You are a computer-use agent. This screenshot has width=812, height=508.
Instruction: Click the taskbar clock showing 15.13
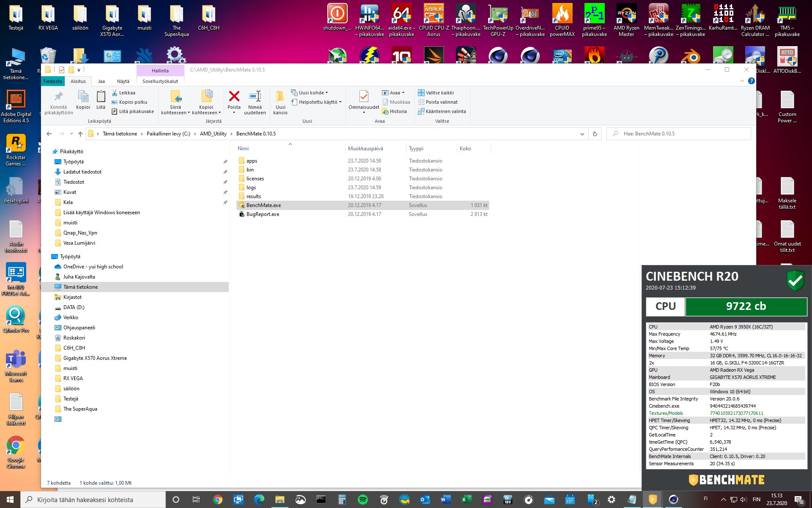tap(776, 500)
